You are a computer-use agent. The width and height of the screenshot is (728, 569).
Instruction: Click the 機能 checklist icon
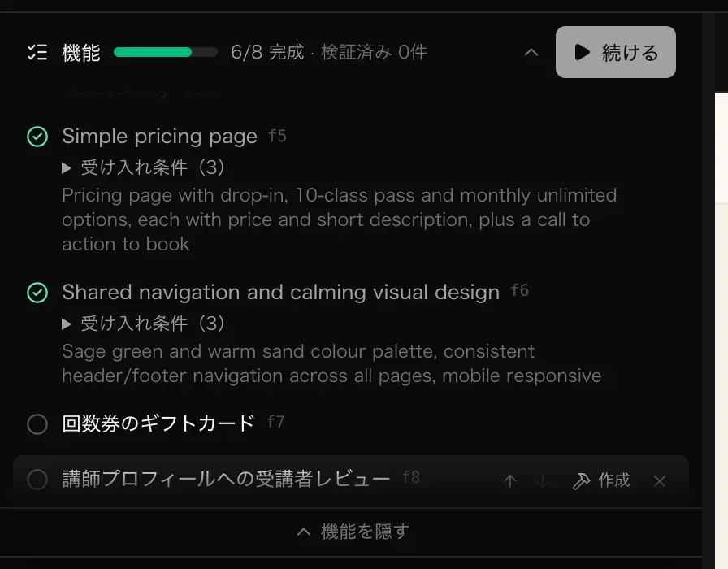point(37,52)
